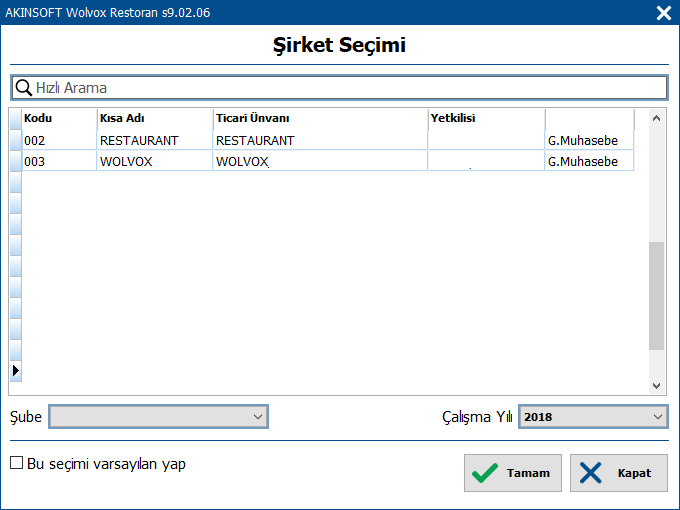
Task: Click the Kapat button
Action: (x=619, y=473)
